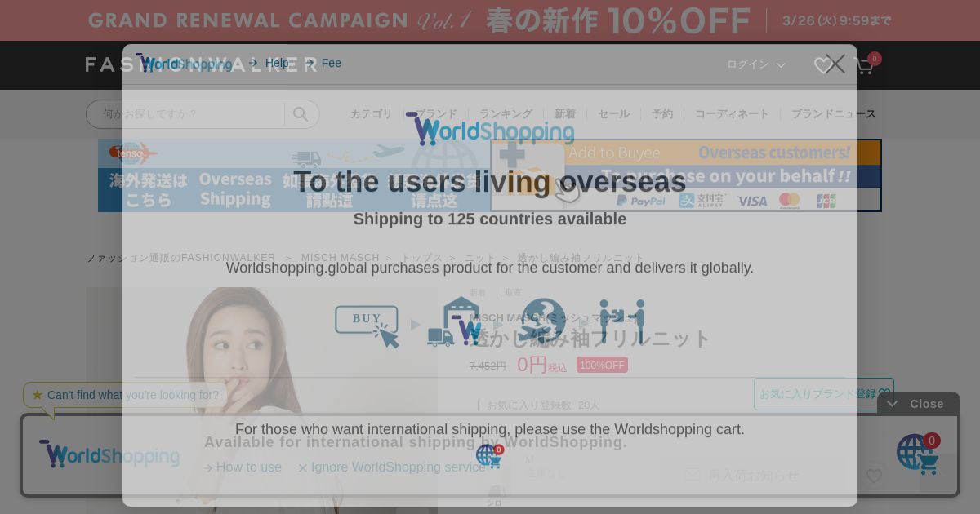Click お気に入りブランド登録 button
Image resolution: width=980 pixels, height=514 pixels.
click(x=824, y=394)
